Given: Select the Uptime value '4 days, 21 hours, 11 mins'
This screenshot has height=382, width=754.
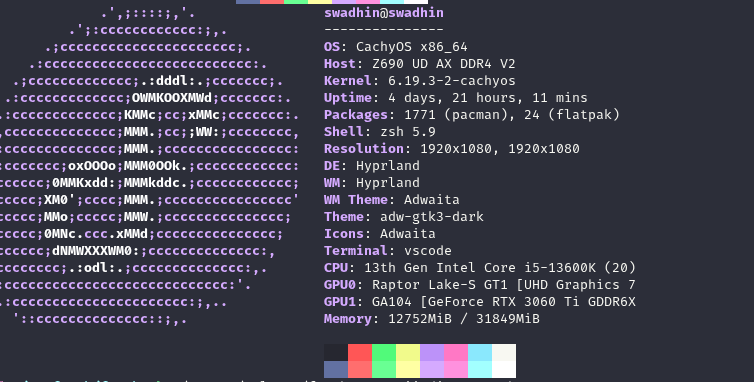Looking at the screenshot, I should (x=488, y=98).
